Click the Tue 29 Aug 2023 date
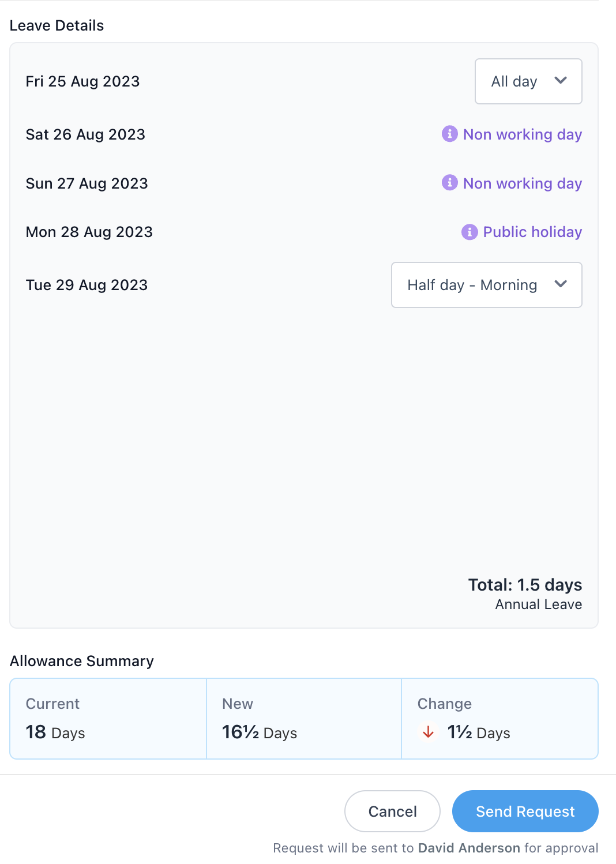 (87, 285)
